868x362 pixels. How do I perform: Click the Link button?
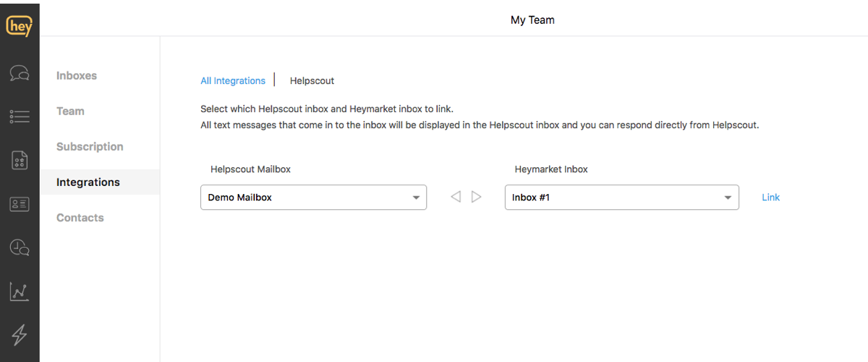pos(771,197)
